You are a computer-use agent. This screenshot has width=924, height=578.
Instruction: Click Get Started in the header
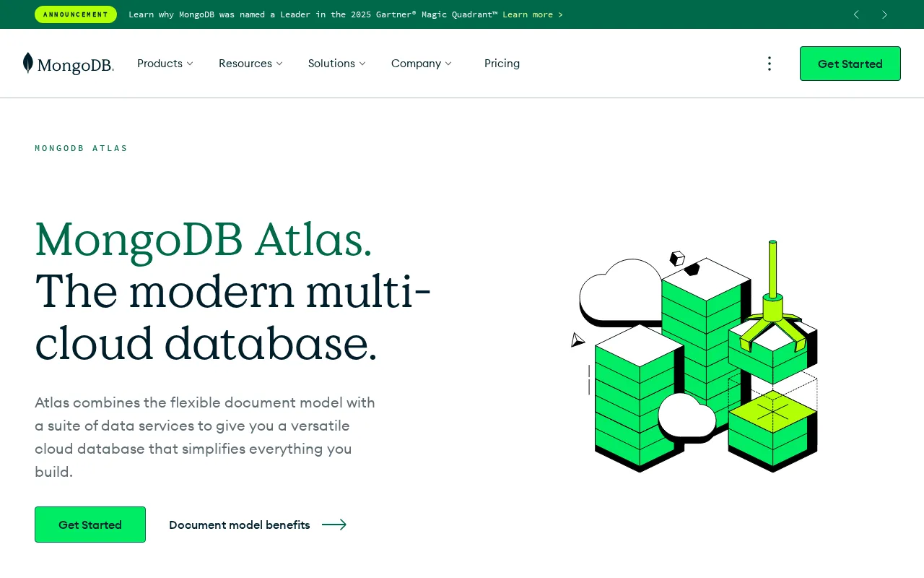(x=850, y=64)
